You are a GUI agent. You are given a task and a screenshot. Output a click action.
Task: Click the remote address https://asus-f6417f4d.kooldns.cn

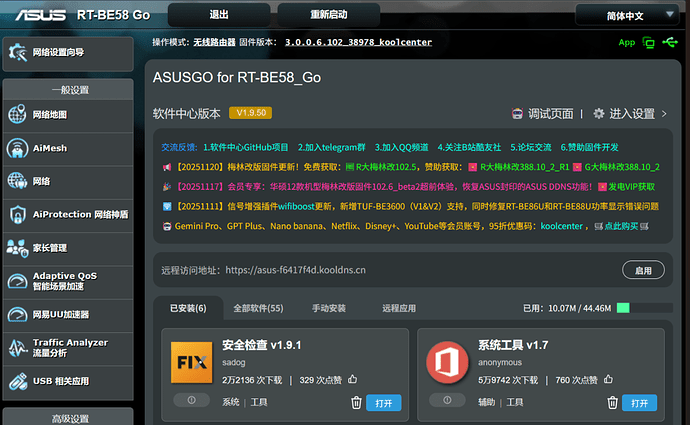click(x=295, y=270)
